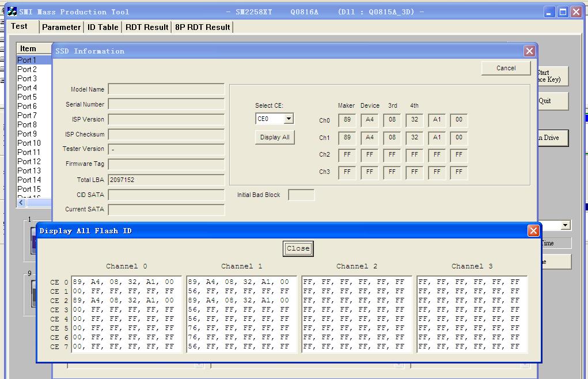
Task: Open the Select CE dropdown
Action: coord(289,119)
